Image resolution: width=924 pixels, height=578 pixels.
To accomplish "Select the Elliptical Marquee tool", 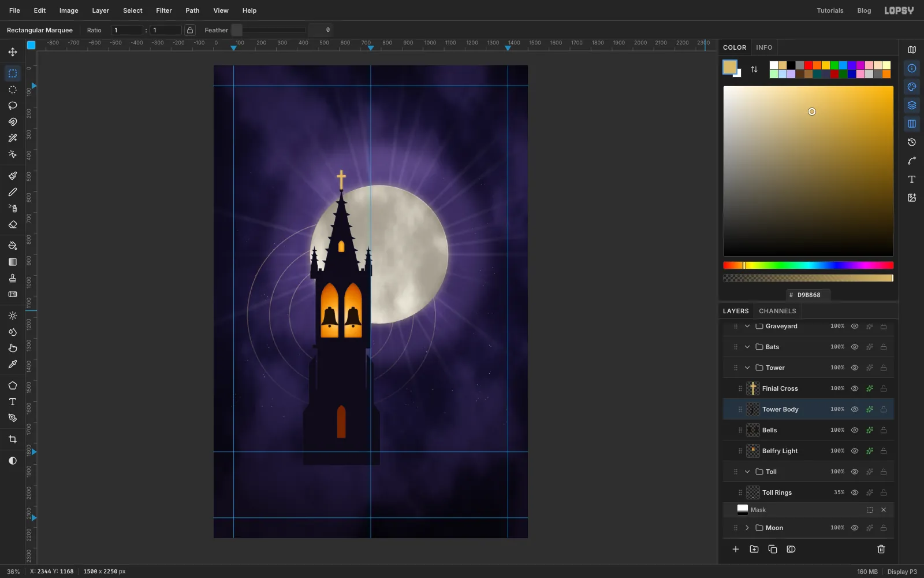I will [12, 90].
